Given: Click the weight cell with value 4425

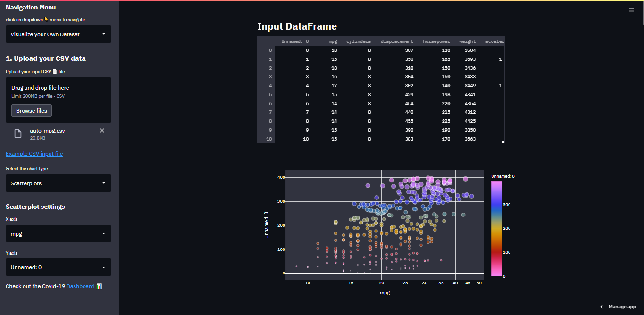Looking at the screenshot, I should [467, 121].
